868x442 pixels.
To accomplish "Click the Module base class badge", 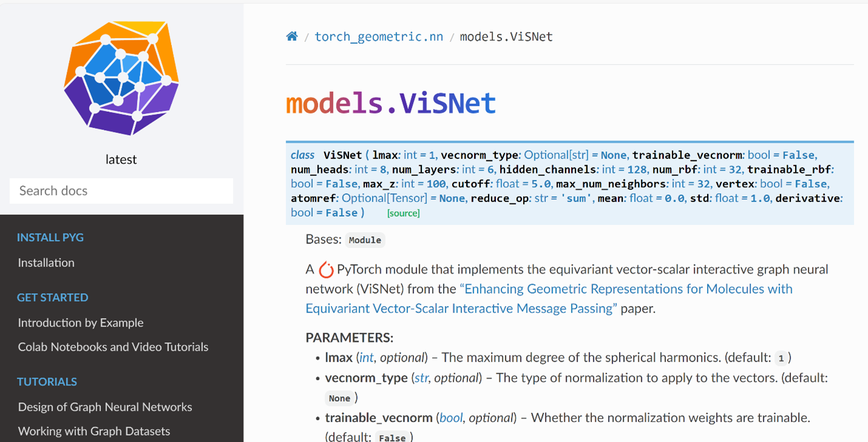I will (x=365, y=240).
